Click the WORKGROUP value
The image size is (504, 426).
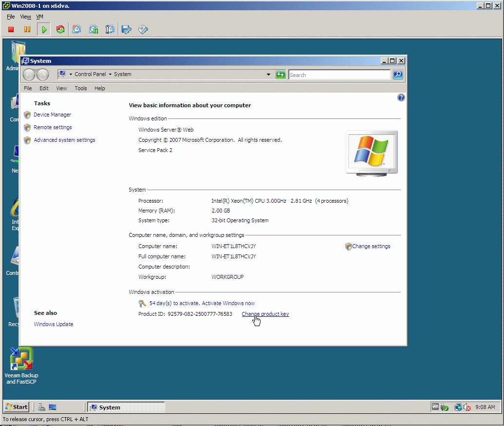click(227, 277)
